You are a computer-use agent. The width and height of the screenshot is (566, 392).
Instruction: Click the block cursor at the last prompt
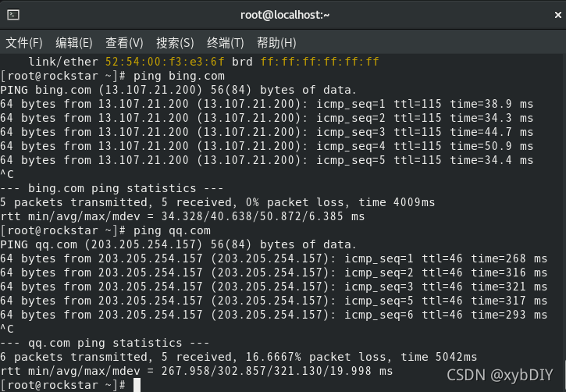pyautogui.click(x=137, y=385)
